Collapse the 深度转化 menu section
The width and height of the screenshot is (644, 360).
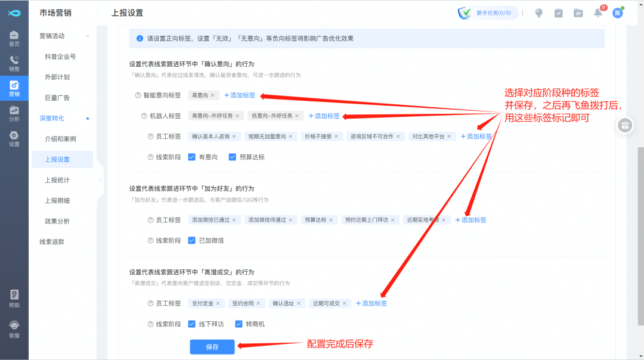pyautogui.click(x=88, y=119)
